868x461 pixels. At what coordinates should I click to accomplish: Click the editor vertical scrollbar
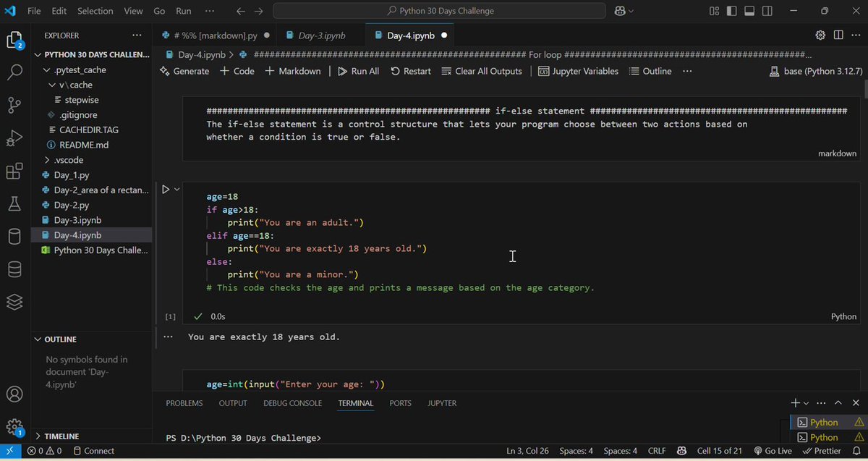point(864,88)
